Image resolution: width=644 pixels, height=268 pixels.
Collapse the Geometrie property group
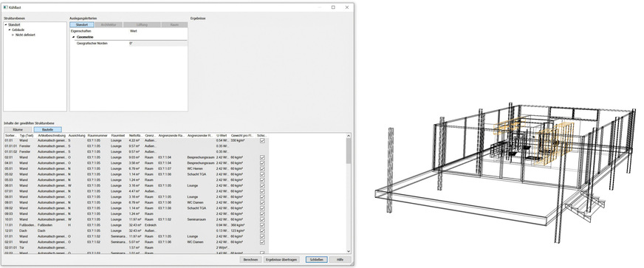[x=74, y=37]
